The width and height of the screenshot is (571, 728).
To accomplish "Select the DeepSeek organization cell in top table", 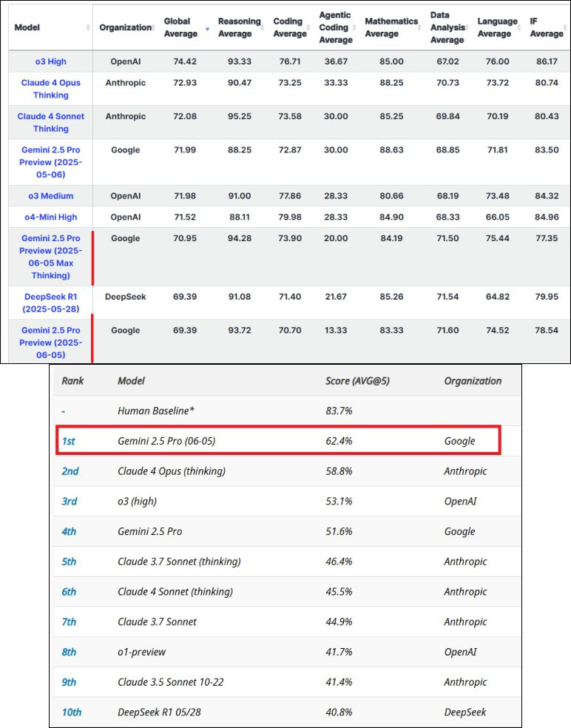I will click(x=125, y=297).
